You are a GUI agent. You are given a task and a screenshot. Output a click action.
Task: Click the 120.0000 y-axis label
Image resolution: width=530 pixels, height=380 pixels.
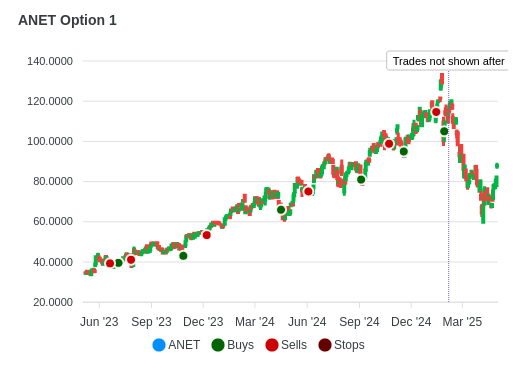(x=50, y=101)
